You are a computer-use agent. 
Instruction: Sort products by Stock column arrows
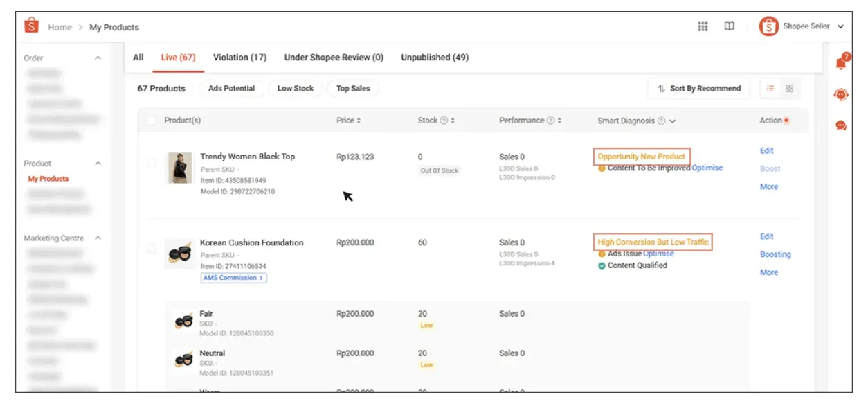tap(453, 121)
